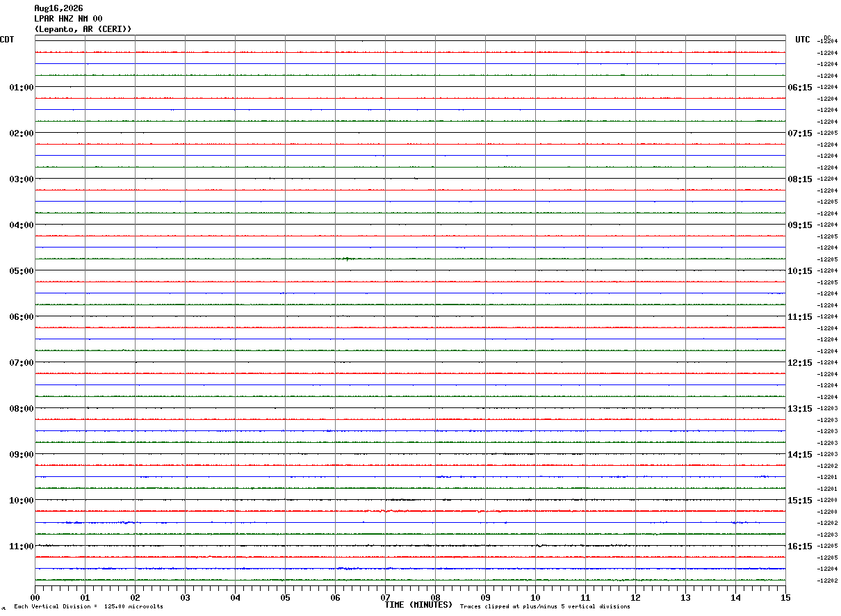Click the UTC timezone header
Image resolution: width=841 pixels, height=616 pixels.
tap(803, 40)
